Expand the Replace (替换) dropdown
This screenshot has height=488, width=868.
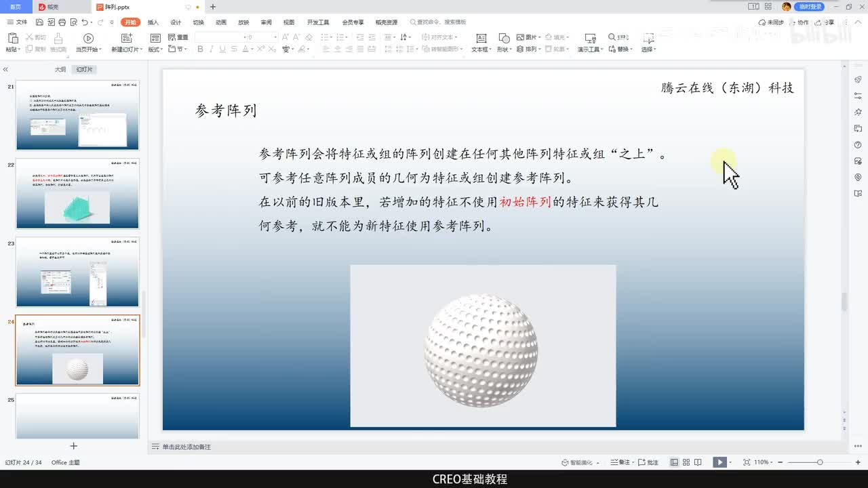tap(631, 49)
